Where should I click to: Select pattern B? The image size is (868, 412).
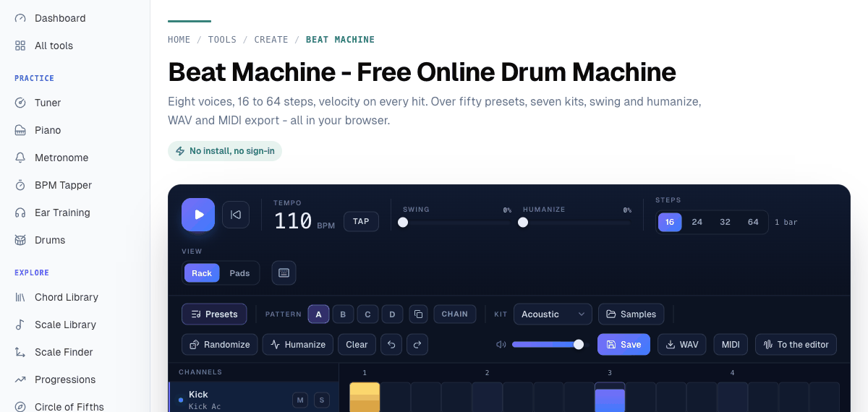[343, 314]
